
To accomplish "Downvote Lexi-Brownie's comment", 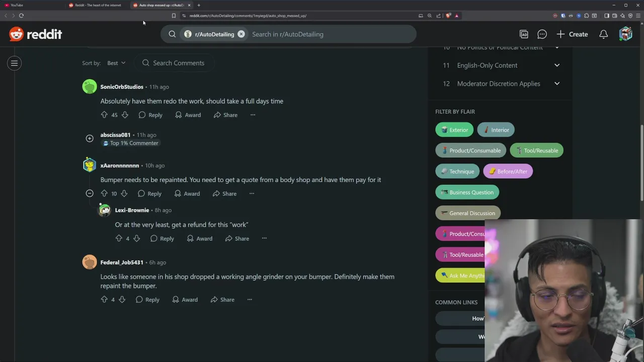I will pos(136,238).
